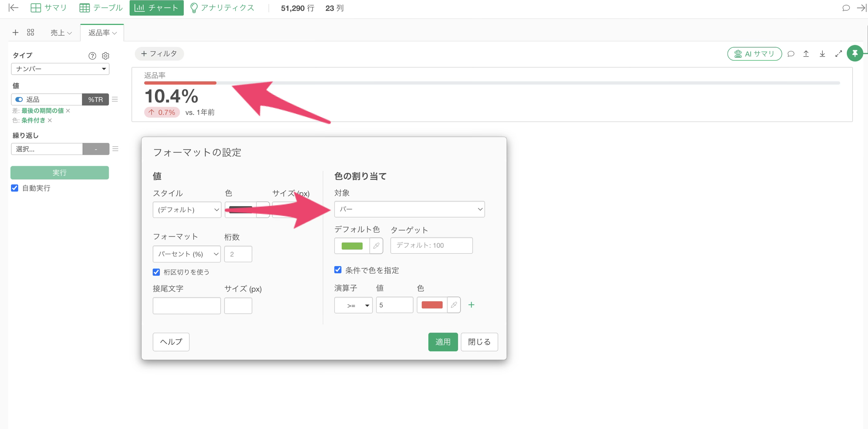Open the dashboard grid view icon

pyautogui.click(x=31, y=32)
